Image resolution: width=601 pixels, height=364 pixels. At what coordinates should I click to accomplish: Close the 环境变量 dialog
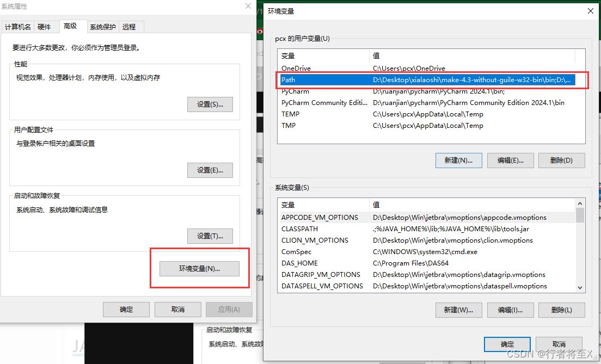[591, 11]
